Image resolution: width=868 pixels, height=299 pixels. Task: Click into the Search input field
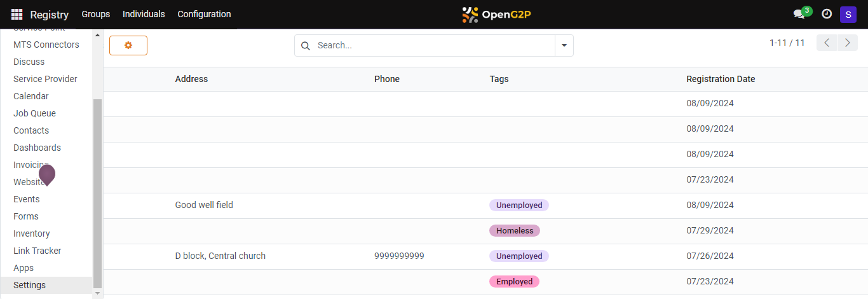pos(432,45)
